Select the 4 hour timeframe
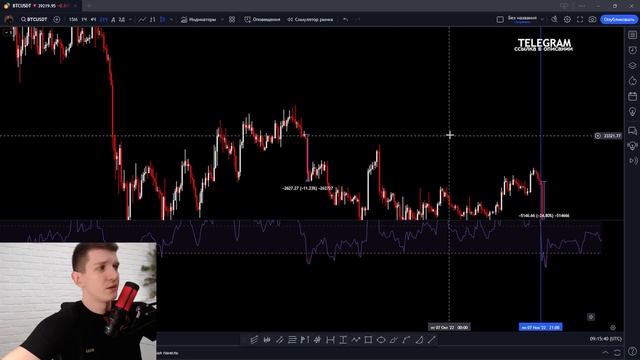Image resolution: width=640 pixels, height=360 pixels. [x=93, y=20]
